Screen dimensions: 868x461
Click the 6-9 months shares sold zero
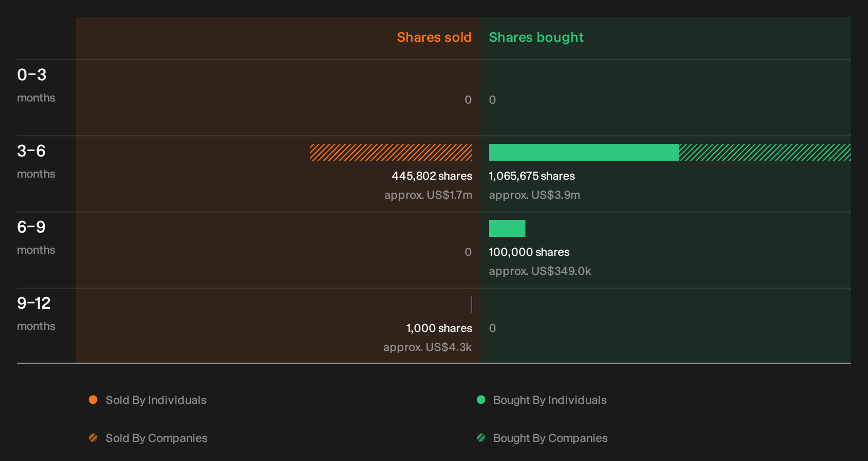click(468, 252)
